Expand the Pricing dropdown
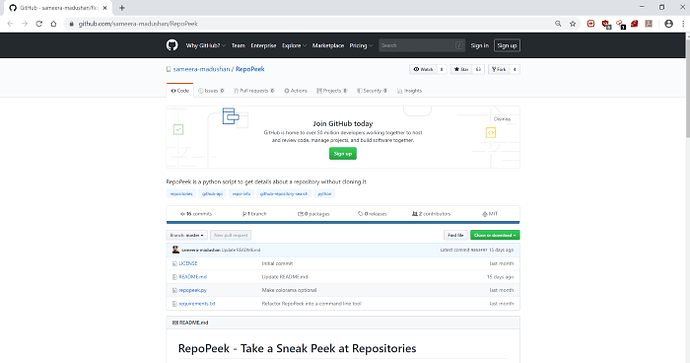 pyautogui.click(x=361, y=45)
